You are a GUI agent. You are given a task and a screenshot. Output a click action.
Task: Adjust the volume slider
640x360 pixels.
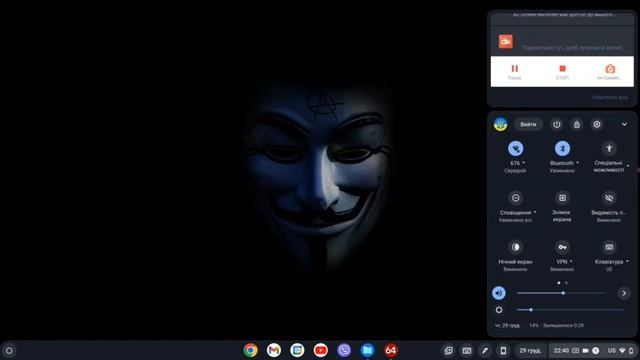(562, 293)
